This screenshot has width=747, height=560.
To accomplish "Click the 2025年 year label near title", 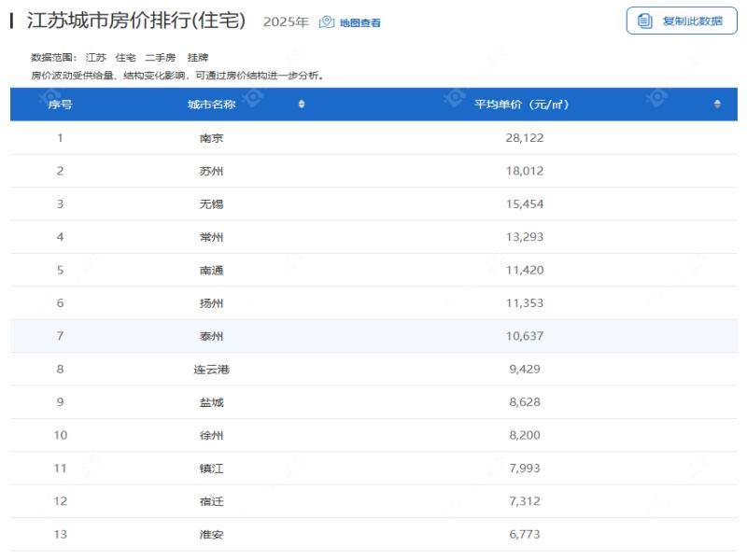I will coord(286,22).
